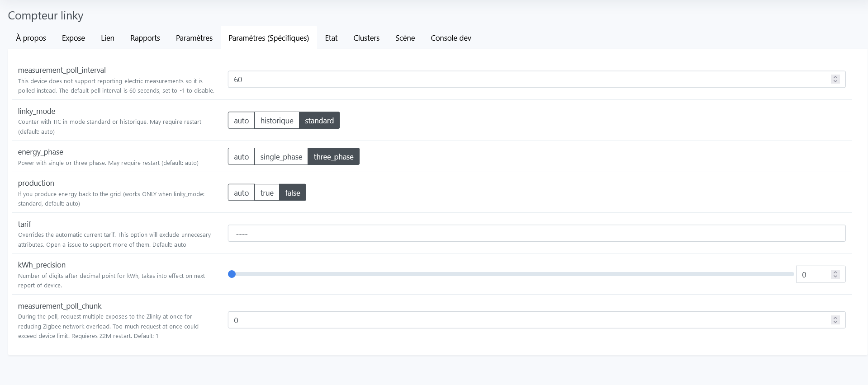This screenshot has width=868, height=385.
Task: Set production to true
Action: pyautogui.click(x=266, y=193)
